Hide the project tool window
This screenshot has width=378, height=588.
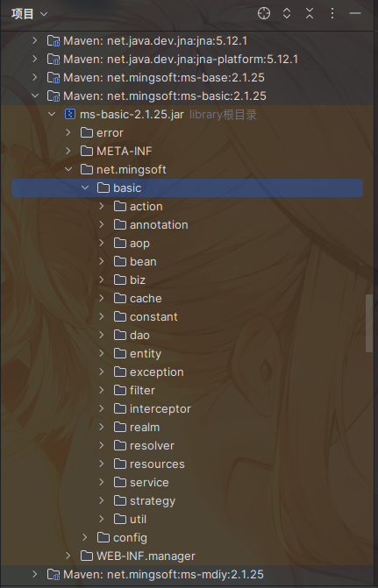[x=355, y=13]
